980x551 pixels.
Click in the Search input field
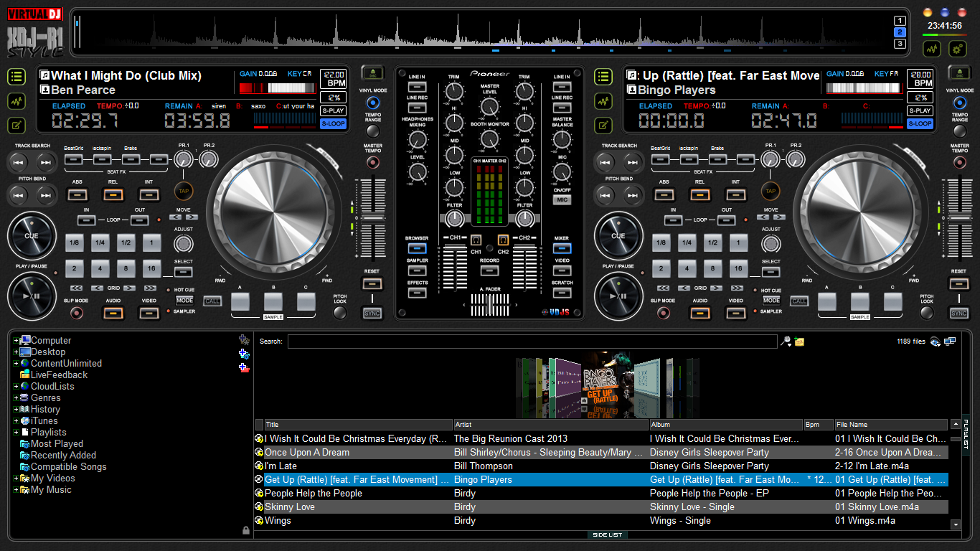[x=532, y=342]
